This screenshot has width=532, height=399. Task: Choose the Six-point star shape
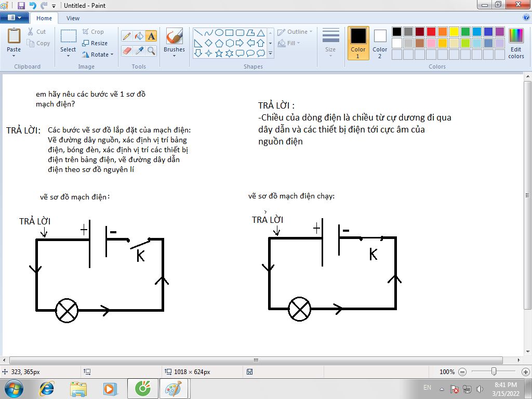(229, 54)
